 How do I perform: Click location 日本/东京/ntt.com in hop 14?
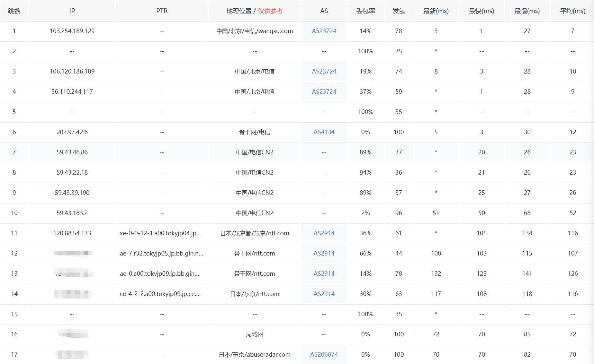[x=255, y=294]
